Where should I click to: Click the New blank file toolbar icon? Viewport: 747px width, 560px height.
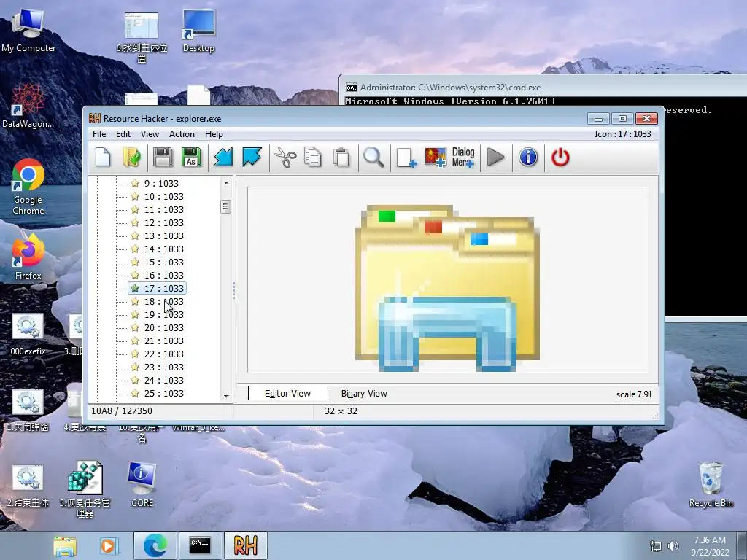(103, 157)
